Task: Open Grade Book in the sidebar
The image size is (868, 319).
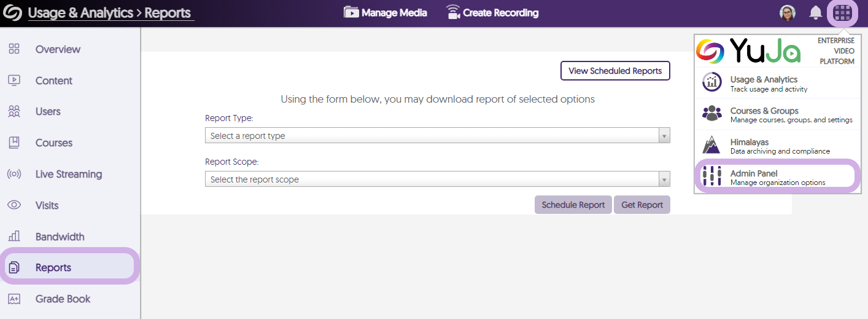Action: click(x=63, y=299)
